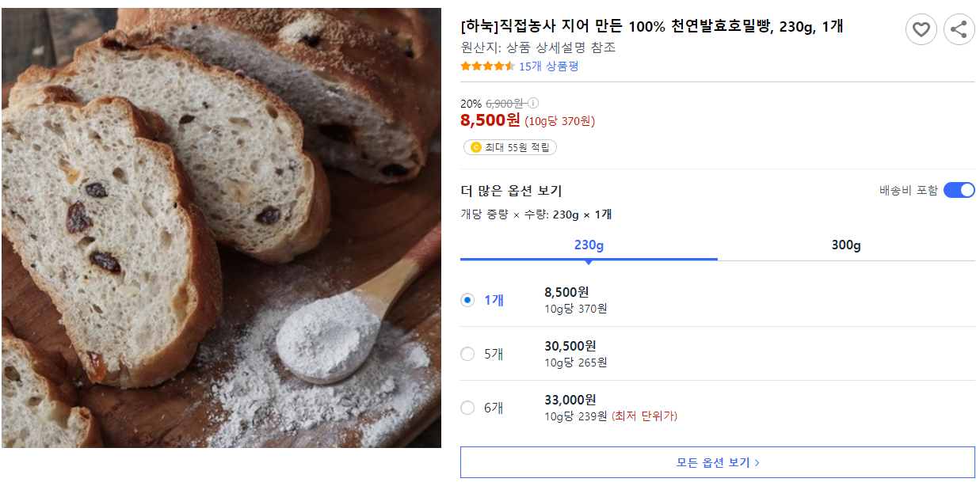
Task: Click the 30,500원 price option row
Action: click(x=718, y=354)
